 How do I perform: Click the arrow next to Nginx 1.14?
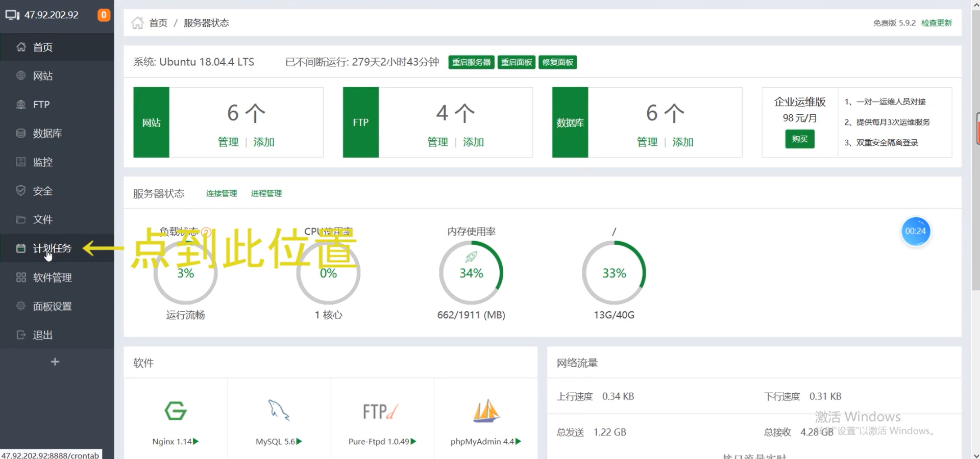196,441
